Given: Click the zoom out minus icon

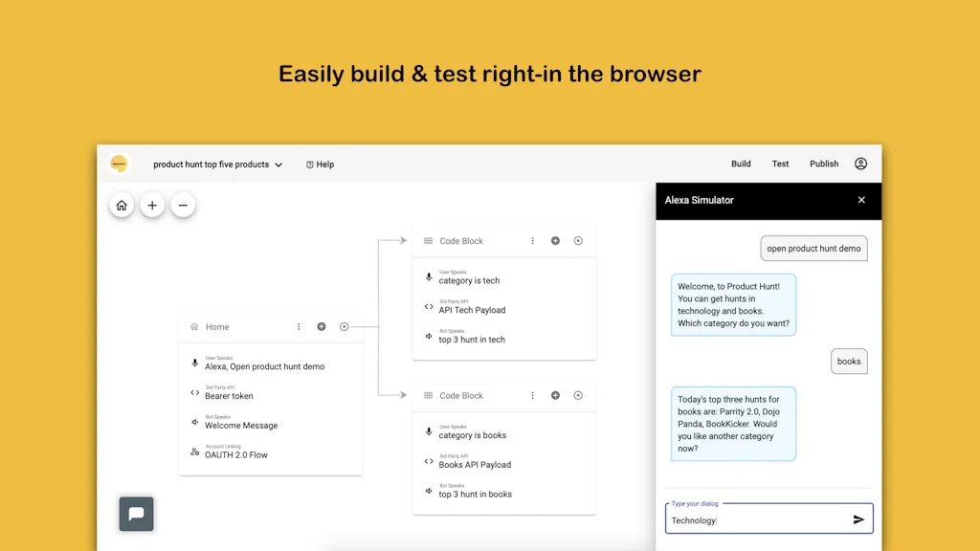Looking at the screenshot, I should coord(183,205).
